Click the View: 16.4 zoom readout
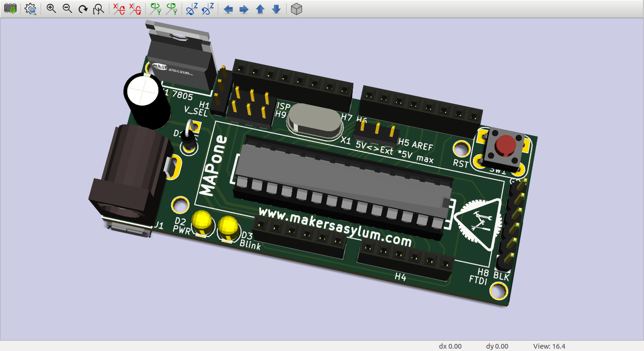Screen dimensions: 644x351 point(549,346)
